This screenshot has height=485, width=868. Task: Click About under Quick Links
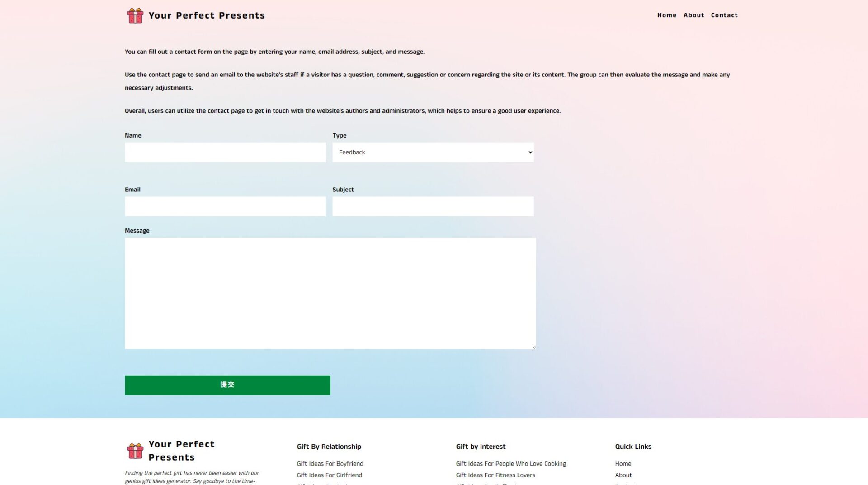point(623,475)
